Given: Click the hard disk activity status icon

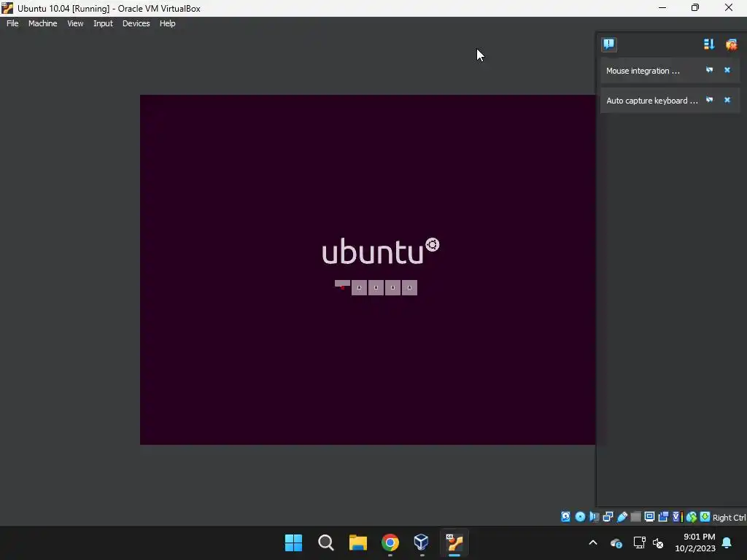Looking at the screenshot, I should (x=565, y=517).
